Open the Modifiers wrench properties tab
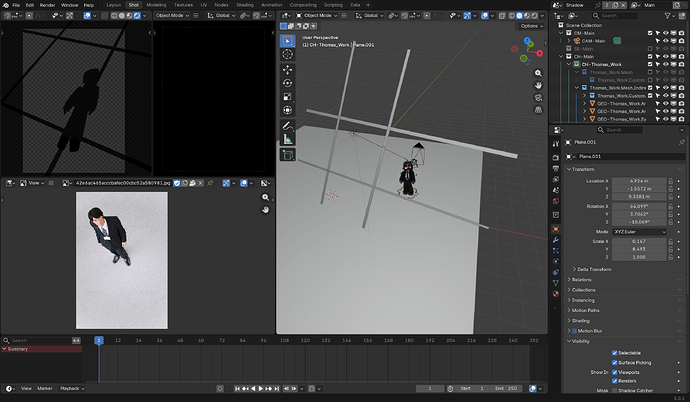This screenshot has height=402, width=690. tap(556, 240)
